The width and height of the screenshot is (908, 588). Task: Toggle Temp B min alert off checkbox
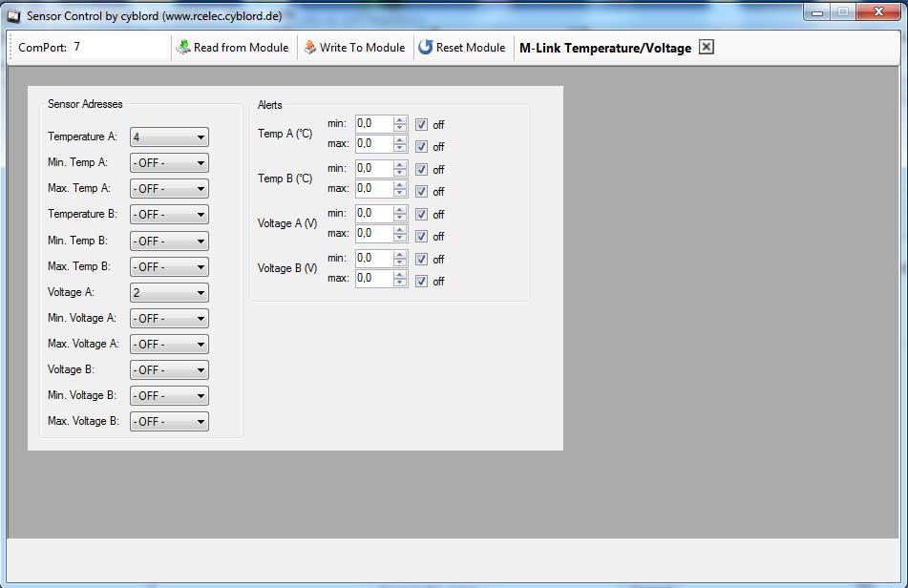click(422, 169)
